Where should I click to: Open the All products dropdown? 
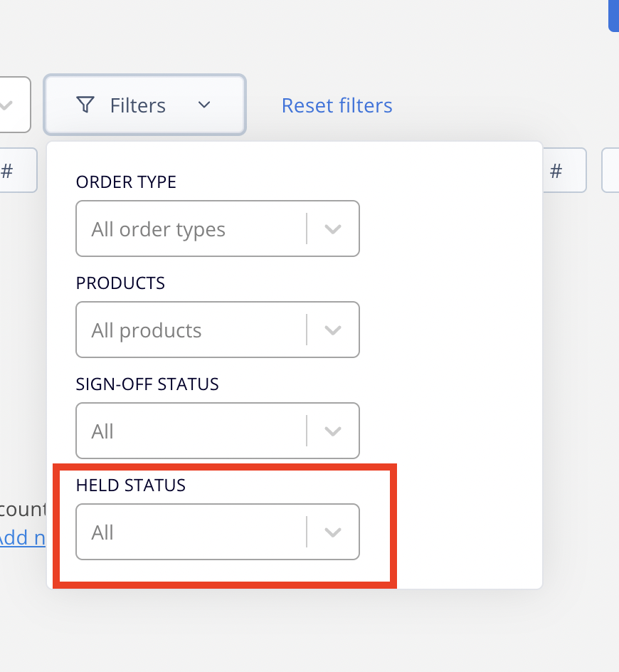coord(218,330)
